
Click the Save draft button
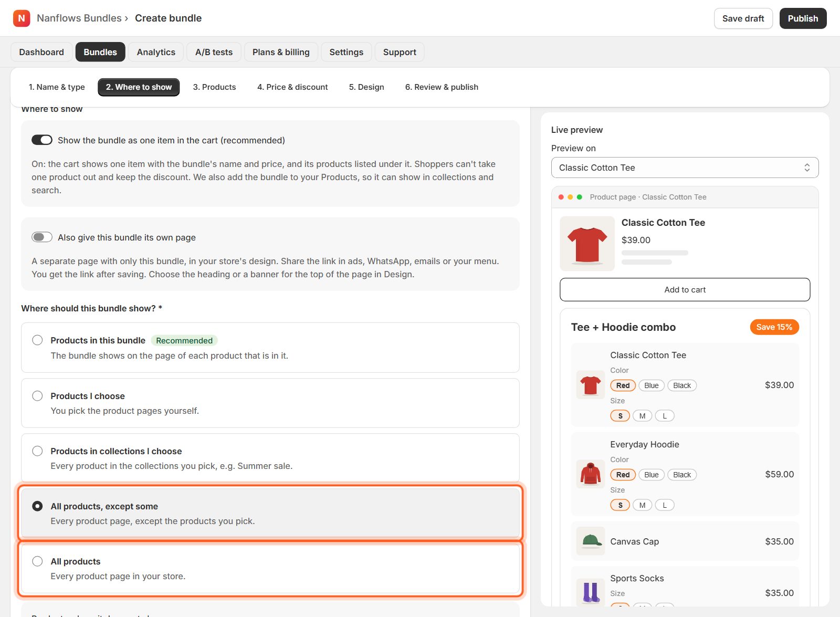(x=743, y=18)
